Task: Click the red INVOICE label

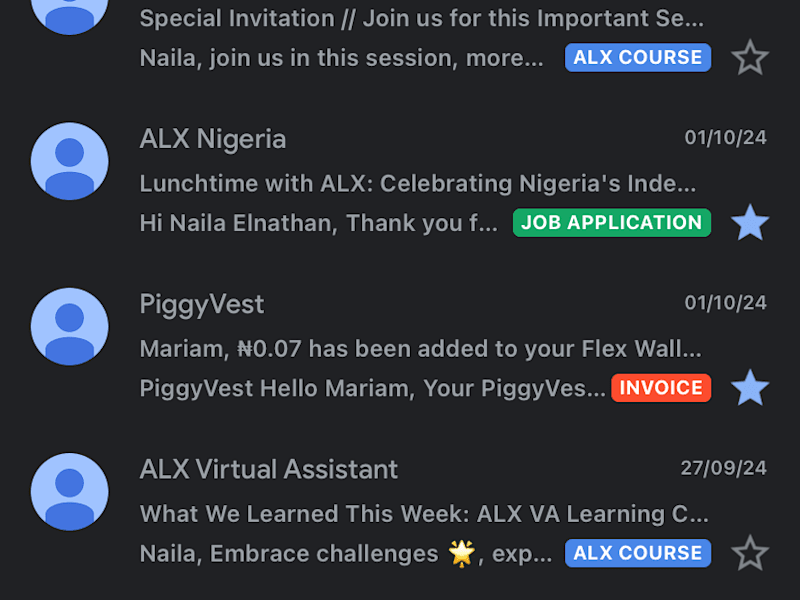Action: [x=661, y=388]
